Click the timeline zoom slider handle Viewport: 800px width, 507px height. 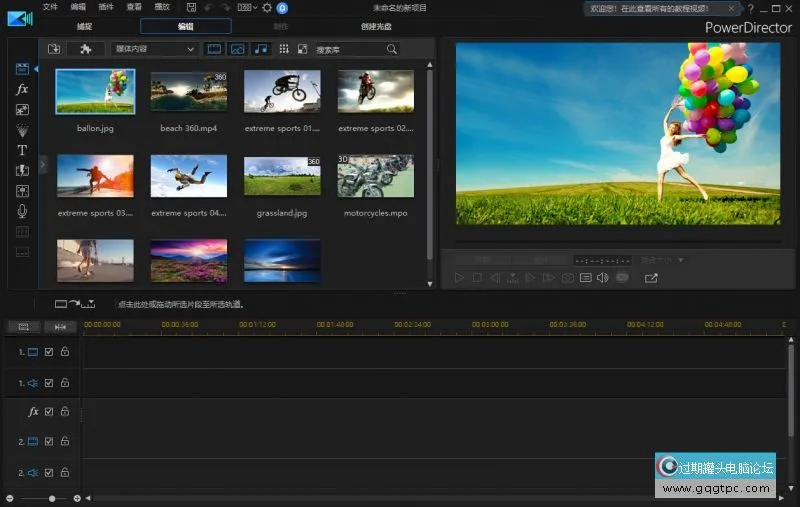pos(52,498)
